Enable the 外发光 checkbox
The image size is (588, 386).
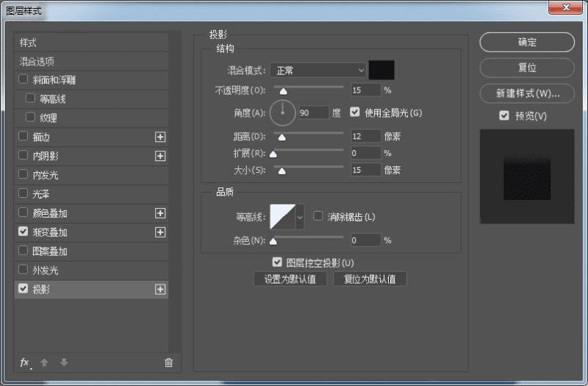(23, 269)
